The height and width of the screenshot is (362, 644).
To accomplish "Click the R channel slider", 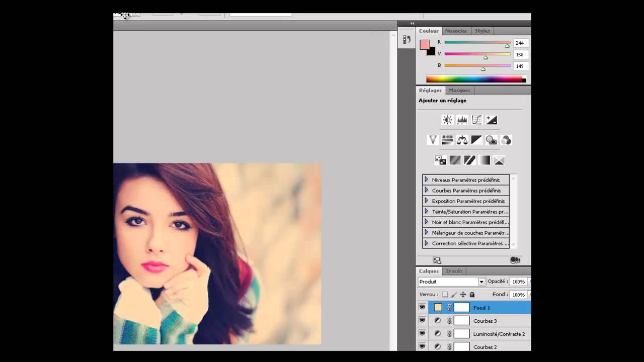I will coord(477,43).
